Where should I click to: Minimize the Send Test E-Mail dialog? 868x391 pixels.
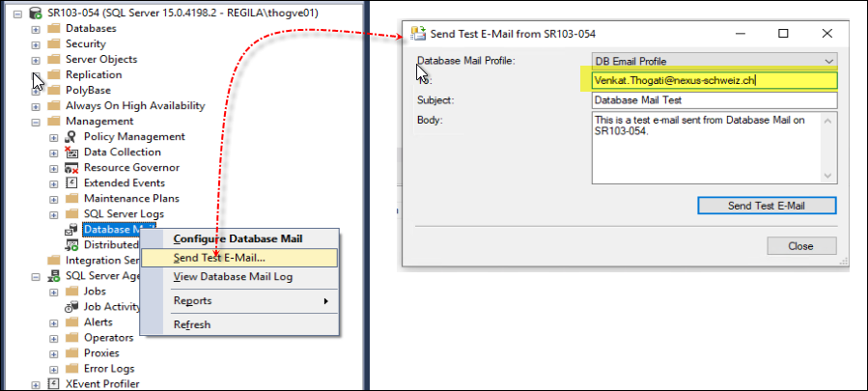coord(741,34)
